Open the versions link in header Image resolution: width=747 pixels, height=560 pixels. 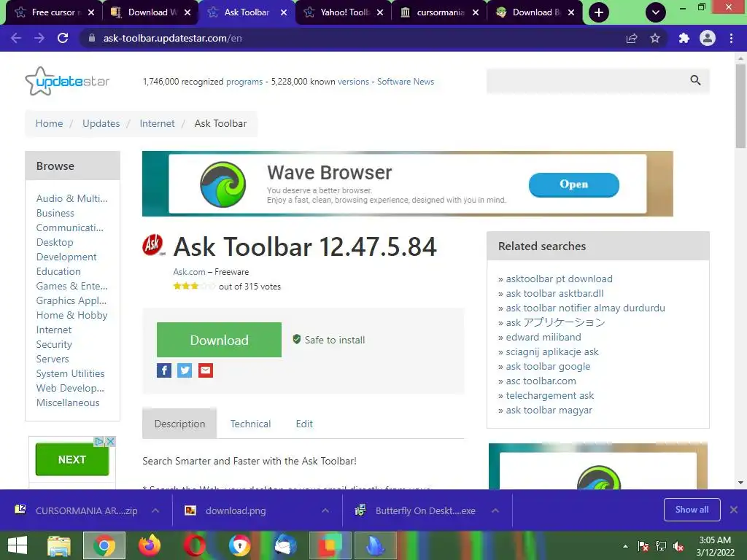tap(353, 82)
